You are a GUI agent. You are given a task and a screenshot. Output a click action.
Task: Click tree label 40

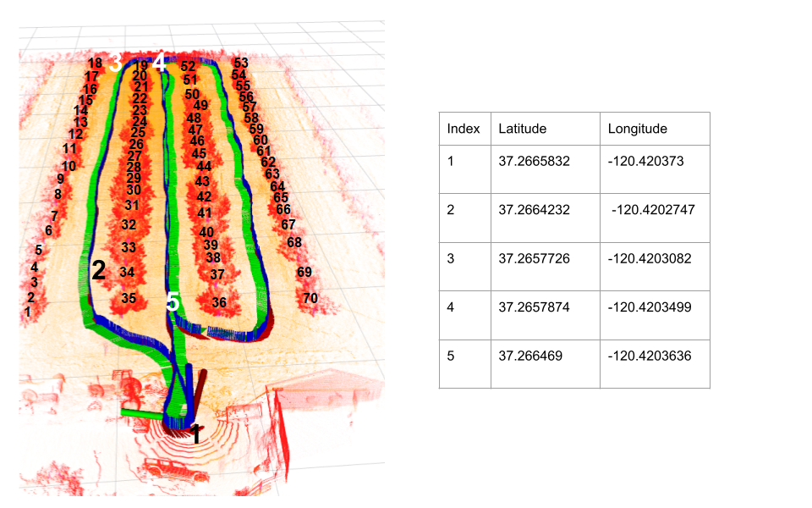[x=206, y=232]
